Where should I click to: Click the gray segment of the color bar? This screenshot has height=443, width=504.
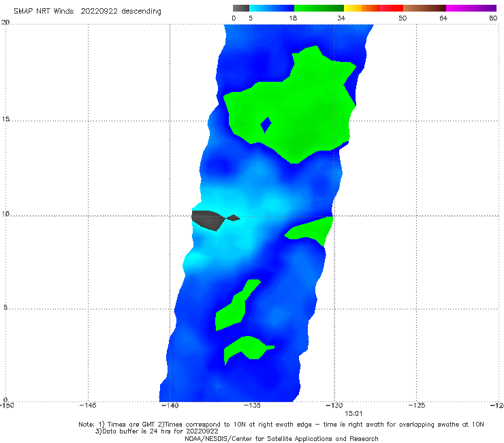pyautogui.click(x=241, y=8)
